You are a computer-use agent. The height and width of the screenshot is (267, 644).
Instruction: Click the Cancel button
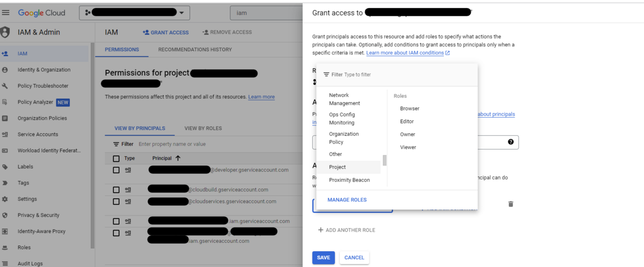354,258
